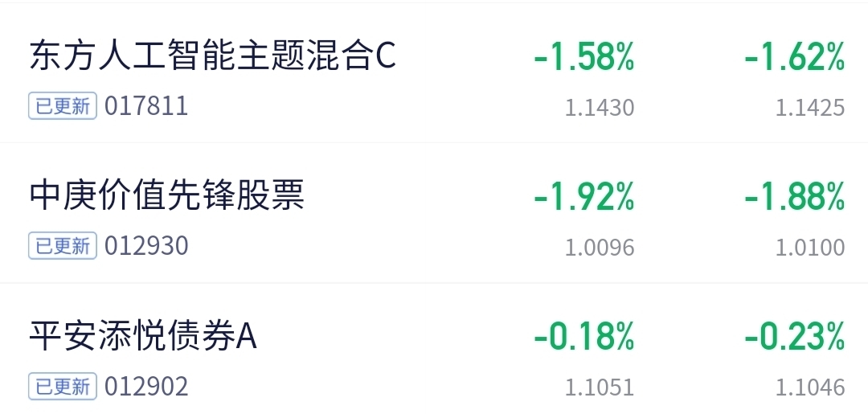Select the 1.0100 net value
This screenshot has width=868, height=414.
tap(810, 248)
